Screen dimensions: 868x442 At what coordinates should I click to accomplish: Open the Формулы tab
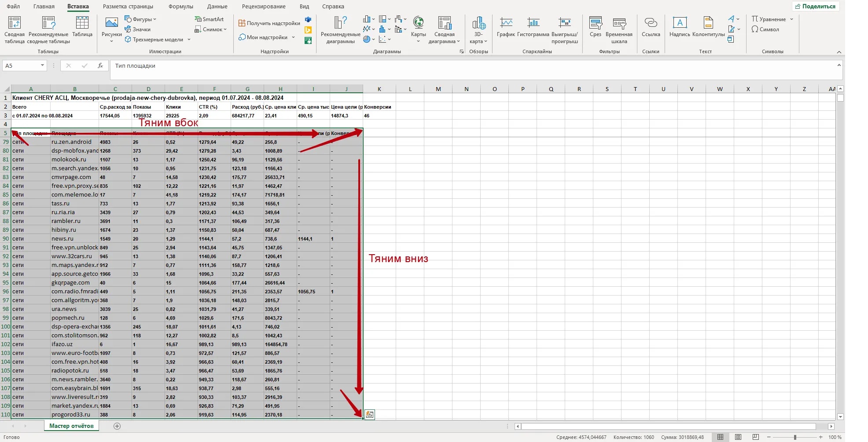click(180, 7)
